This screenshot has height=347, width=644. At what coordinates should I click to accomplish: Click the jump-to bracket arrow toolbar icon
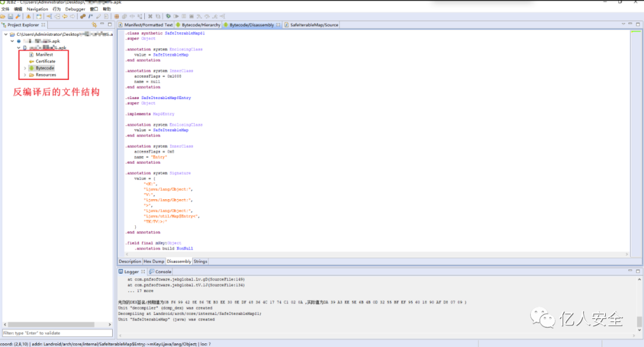(x=49, y=17)
